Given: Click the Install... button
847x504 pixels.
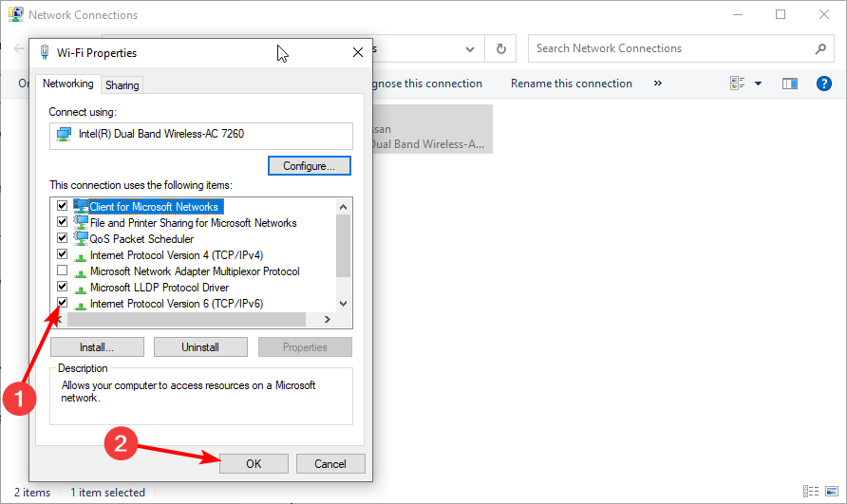Looking at the screenshot, I should coord(97,347).
